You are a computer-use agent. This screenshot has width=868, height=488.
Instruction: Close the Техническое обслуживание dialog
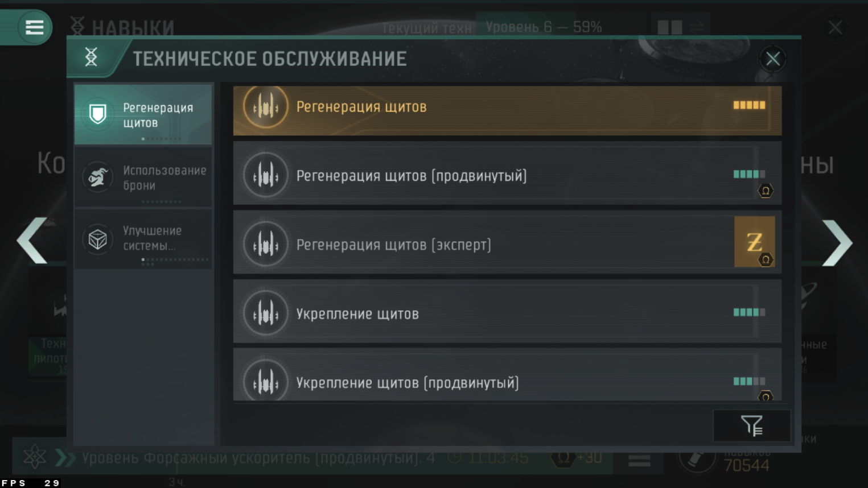click(x=772, y=59)
